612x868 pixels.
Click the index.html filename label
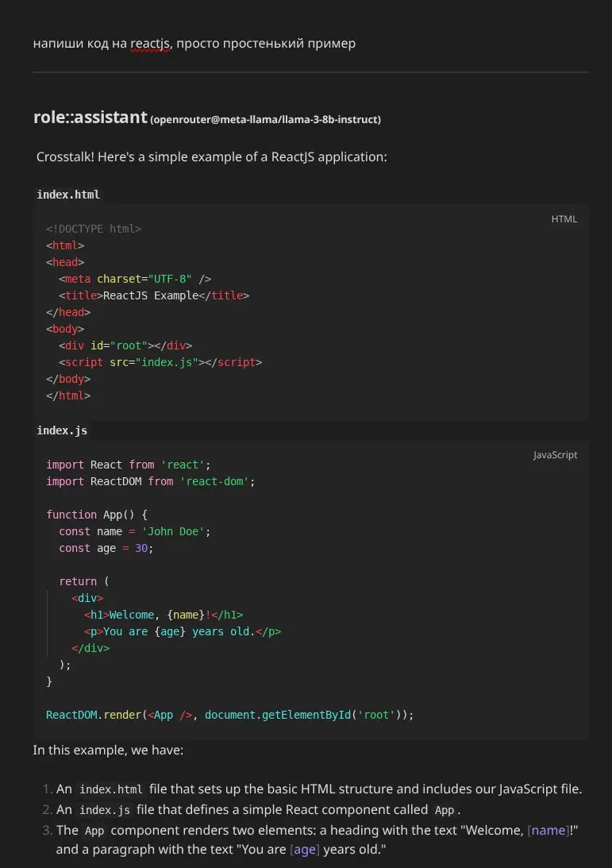coord(68,195)
